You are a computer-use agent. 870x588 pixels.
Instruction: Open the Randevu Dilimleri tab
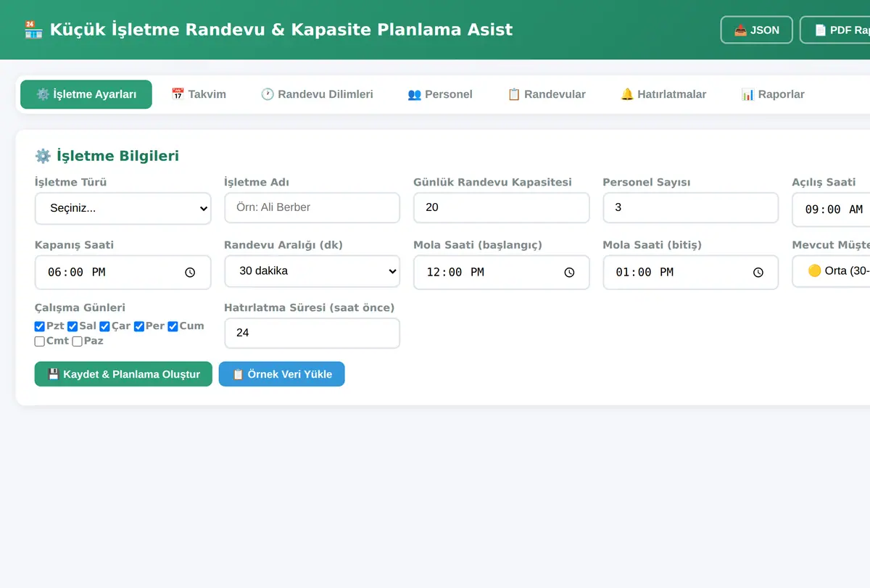(317, 94)
